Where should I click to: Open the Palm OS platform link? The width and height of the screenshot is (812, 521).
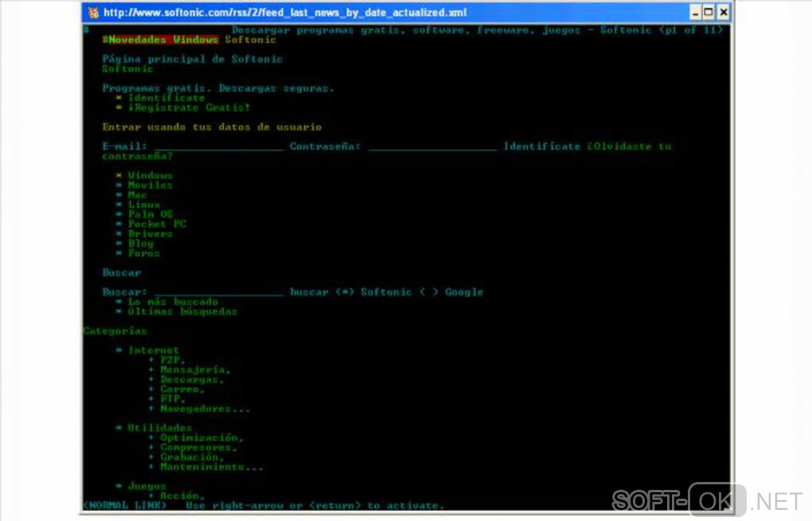pos(150,214)
